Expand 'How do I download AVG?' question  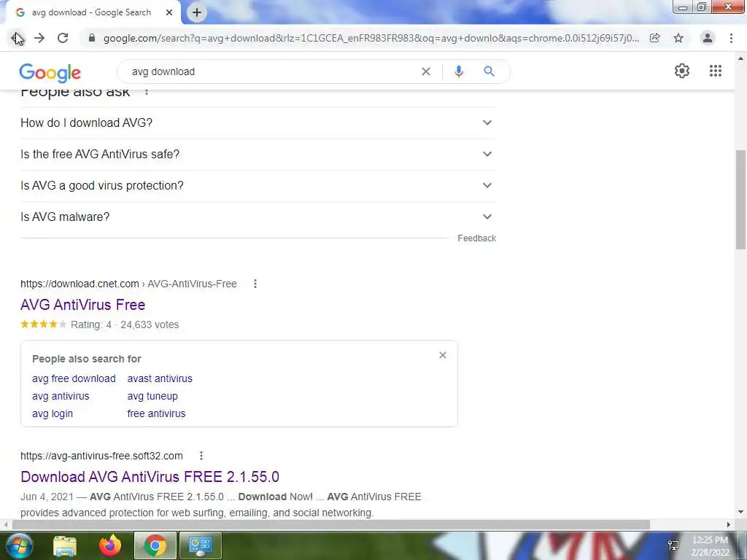click(258, 122)
